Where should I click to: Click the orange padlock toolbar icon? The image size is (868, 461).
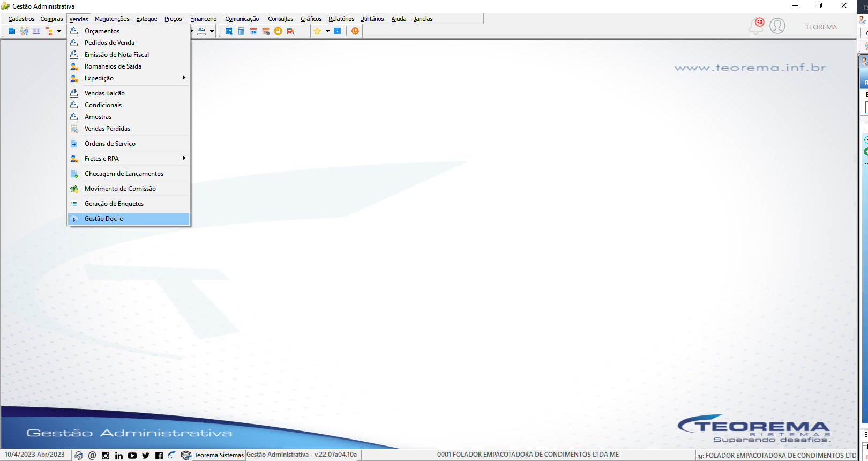point(278,31)
